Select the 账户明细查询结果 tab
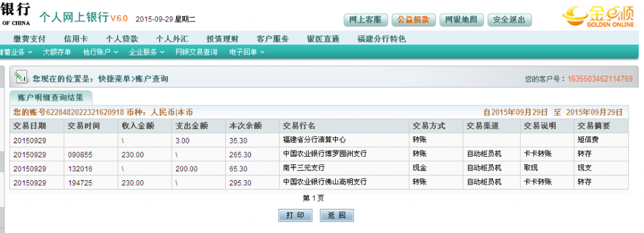Screen dimensions: 644x233 (x=51, y=98)
